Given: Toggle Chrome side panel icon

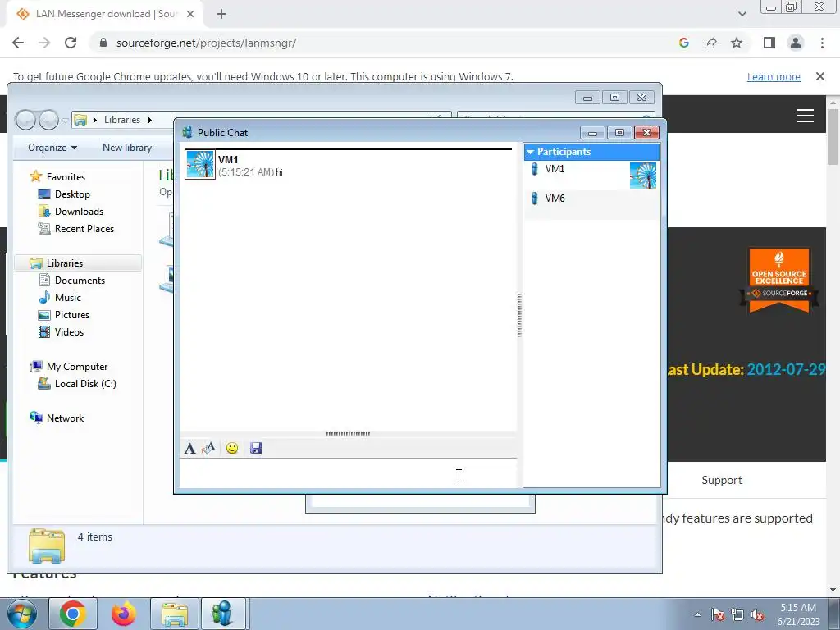Looking at the screenshot, I should click(769, 43).
